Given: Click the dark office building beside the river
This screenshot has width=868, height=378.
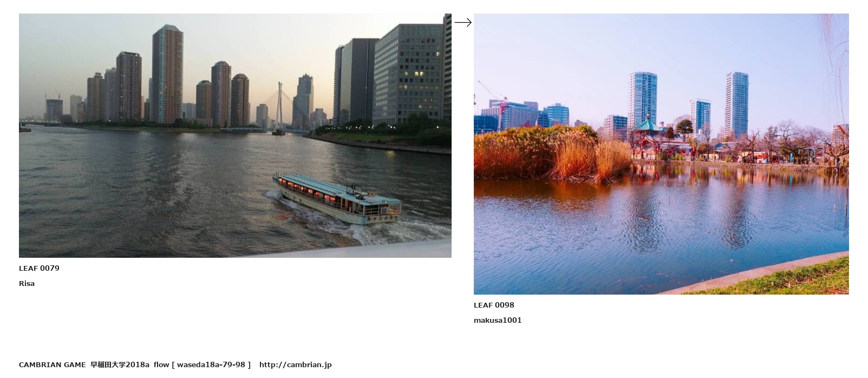Looking at the screenshot, I should [x=355, y=81].
